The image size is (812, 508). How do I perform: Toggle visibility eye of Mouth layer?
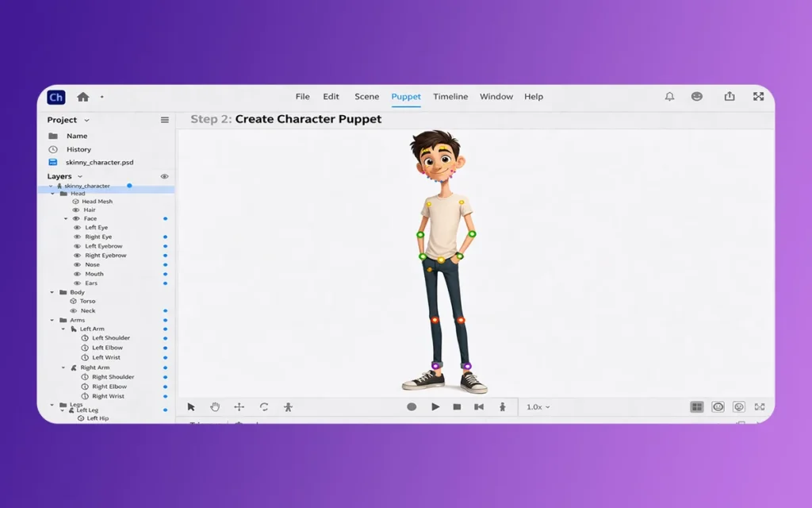[78, 274]
